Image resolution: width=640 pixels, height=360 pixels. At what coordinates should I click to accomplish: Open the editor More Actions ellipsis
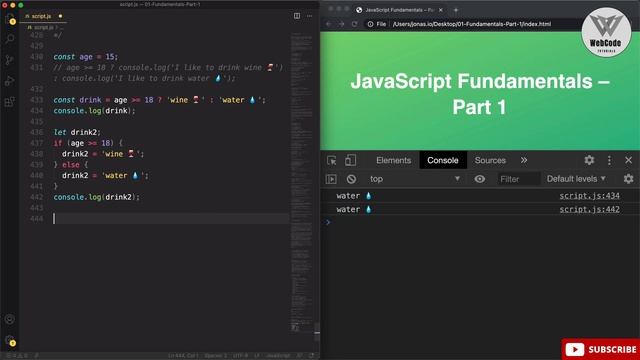[309, 16]
